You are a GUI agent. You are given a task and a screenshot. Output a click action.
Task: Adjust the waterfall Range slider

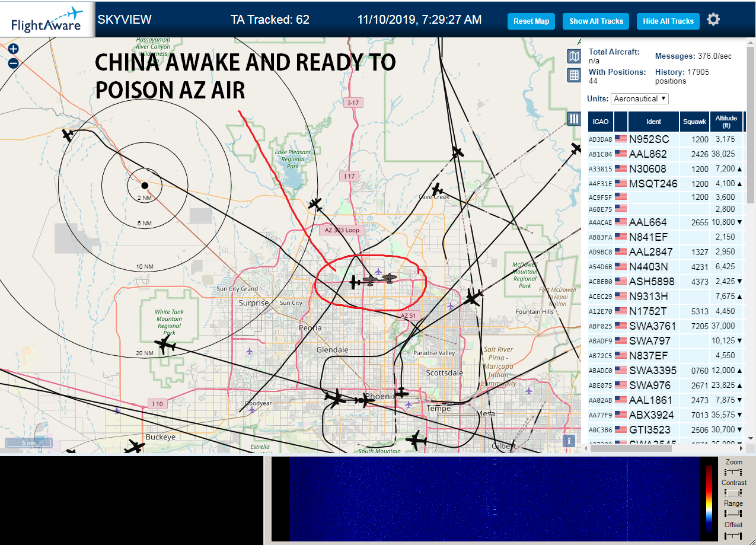[733, 514]
